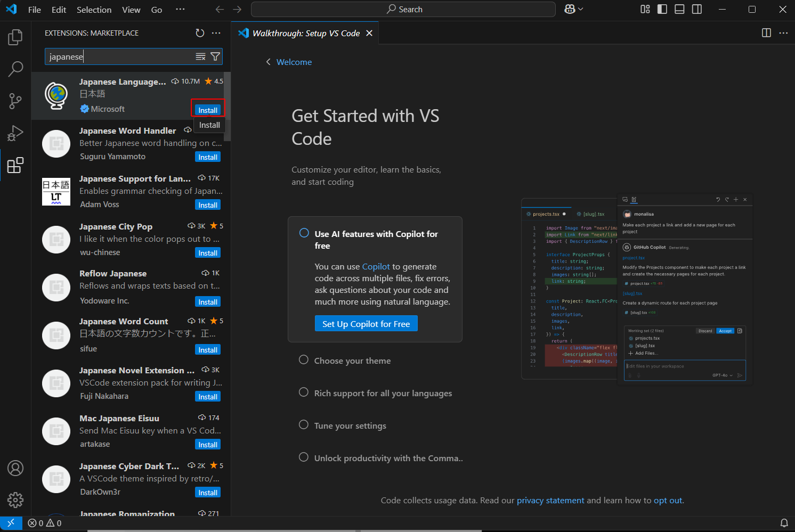Viewport: 795px width, 532px height.
Task: Open the Copilot link in walkthrough text
Action: 376,266
